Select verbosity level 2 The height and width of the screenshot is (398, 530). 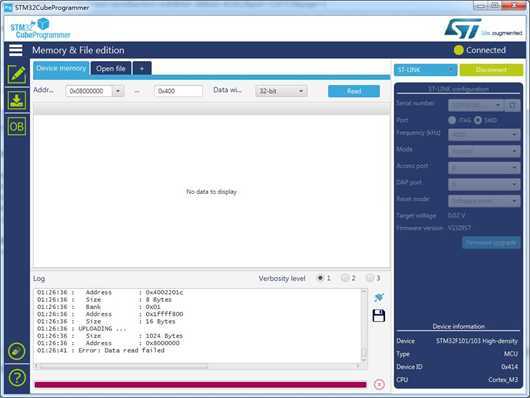click(x=344, y=278)
